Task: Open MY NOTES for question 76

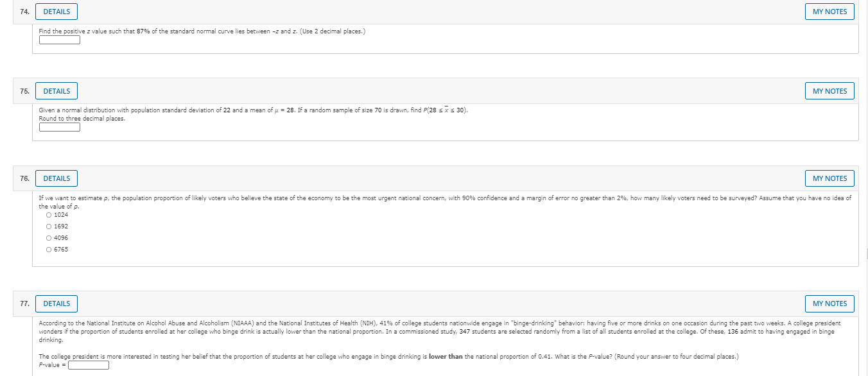Action: click(x=829, y=178)
